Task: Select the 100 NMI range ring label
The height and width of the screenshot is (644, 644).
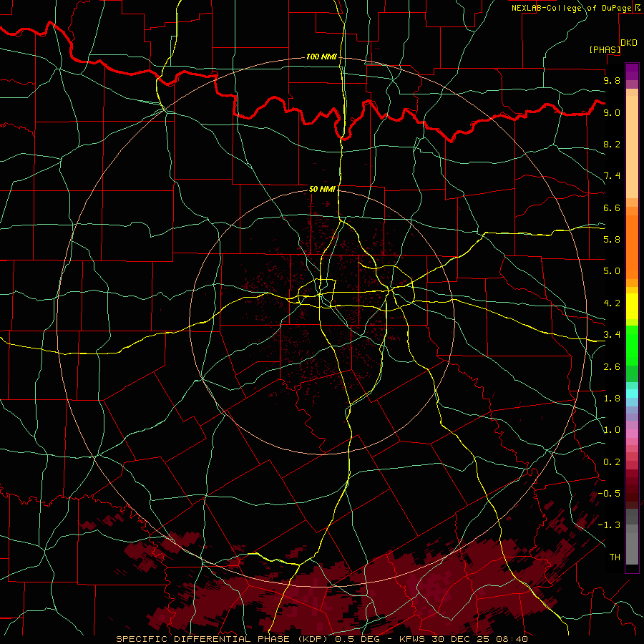Action: click(321, 57)
